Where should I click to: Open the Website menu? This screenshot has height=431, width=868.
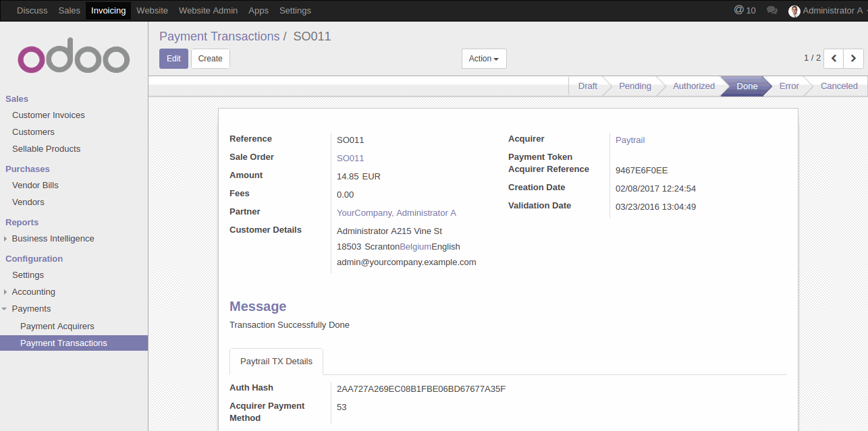[x=152, y=11]
